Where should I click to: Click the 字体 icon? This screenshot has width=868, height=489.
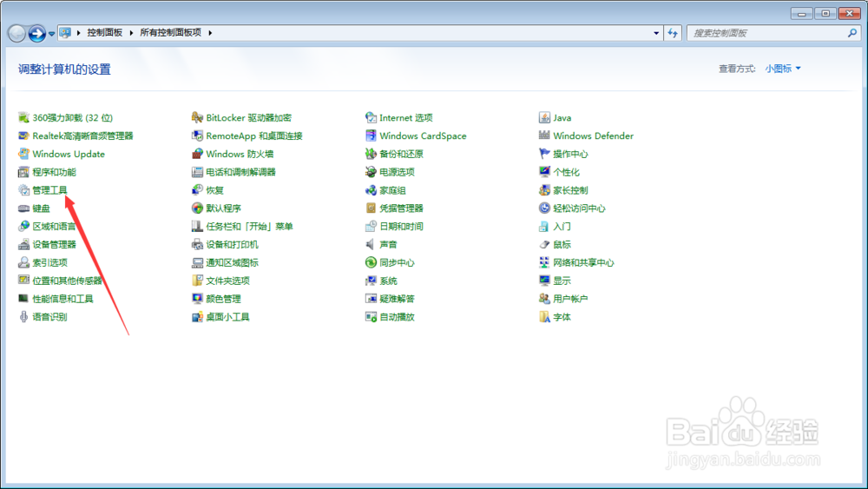tap(544, 317)
